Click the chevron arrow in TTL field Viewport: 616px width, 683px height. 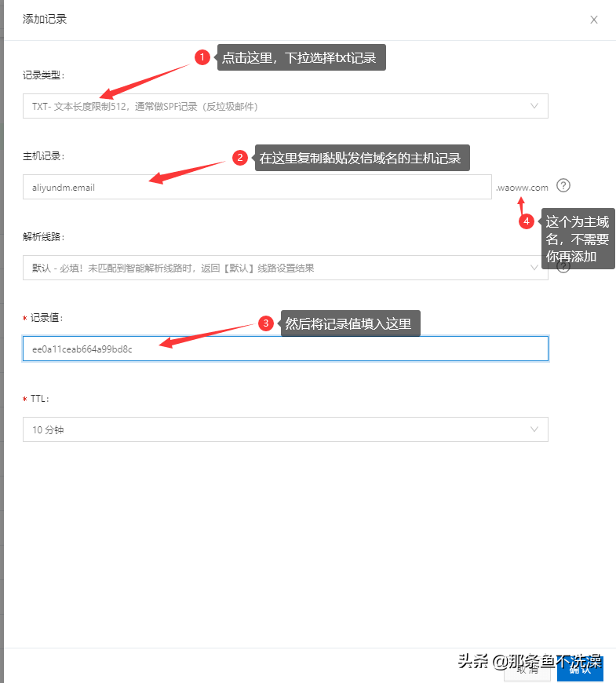click(x=534, y=429)
